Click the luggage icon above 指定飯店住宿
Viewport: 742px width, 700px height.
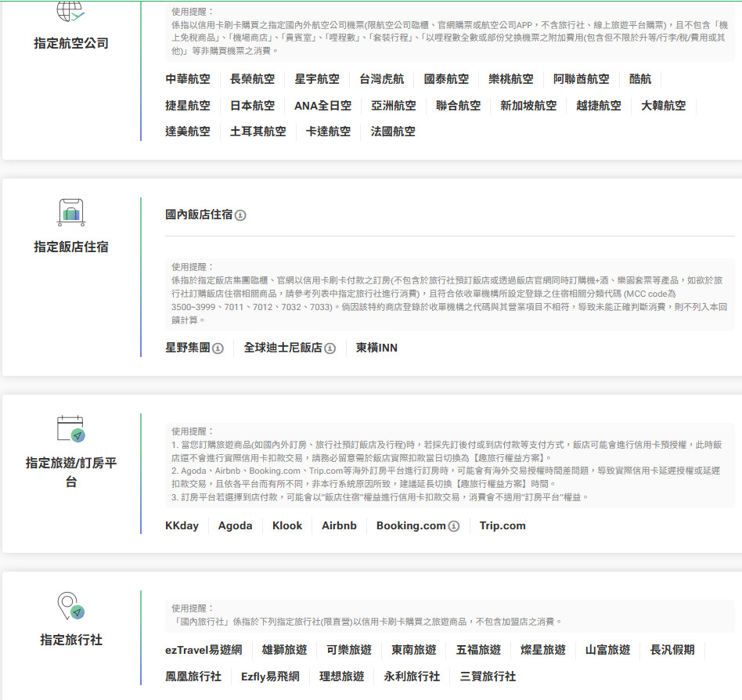pos(71,212)
